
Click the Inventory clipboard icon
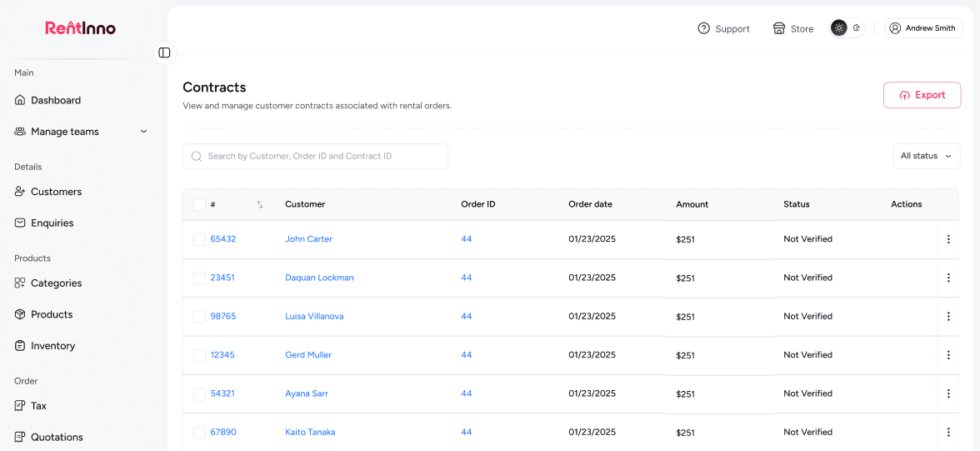(20, 345)
